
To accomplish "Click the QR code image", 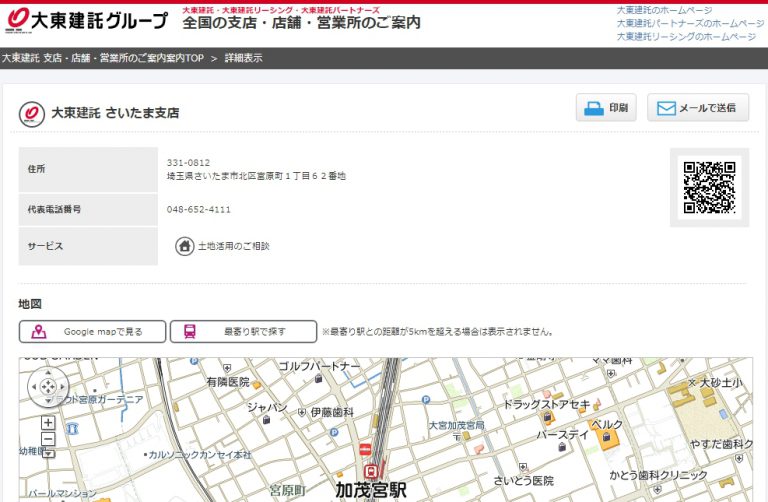I will (709, 187).
